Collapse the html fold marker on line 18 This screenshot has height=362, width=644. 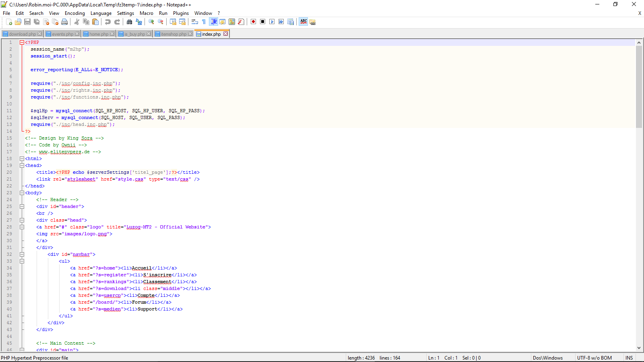tap(22, 158)
